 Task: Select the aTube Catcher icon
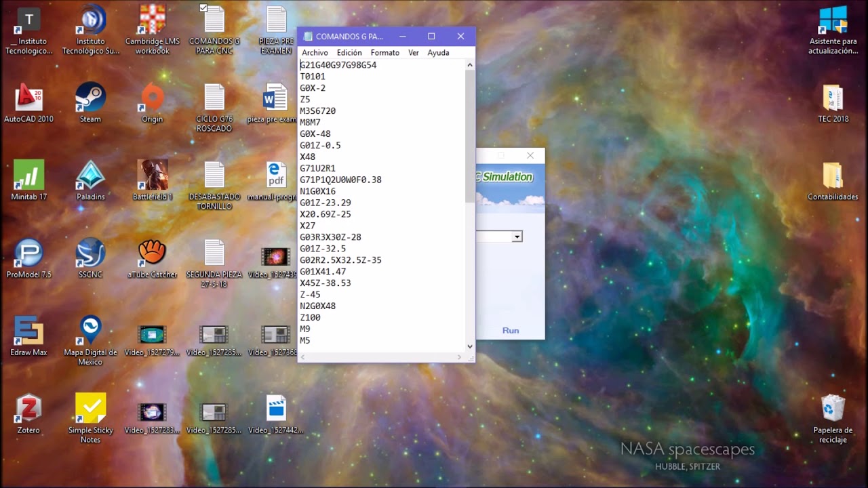[x=152, y=258]
